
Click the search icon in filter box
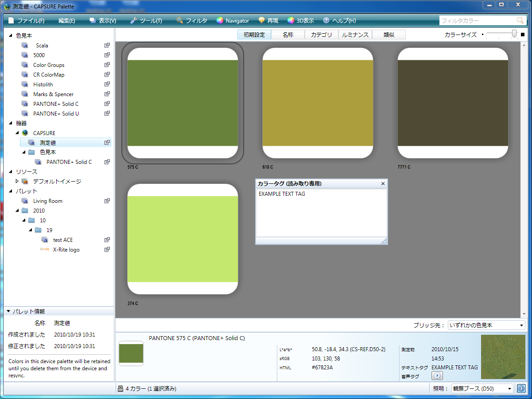tap(520, 21)
